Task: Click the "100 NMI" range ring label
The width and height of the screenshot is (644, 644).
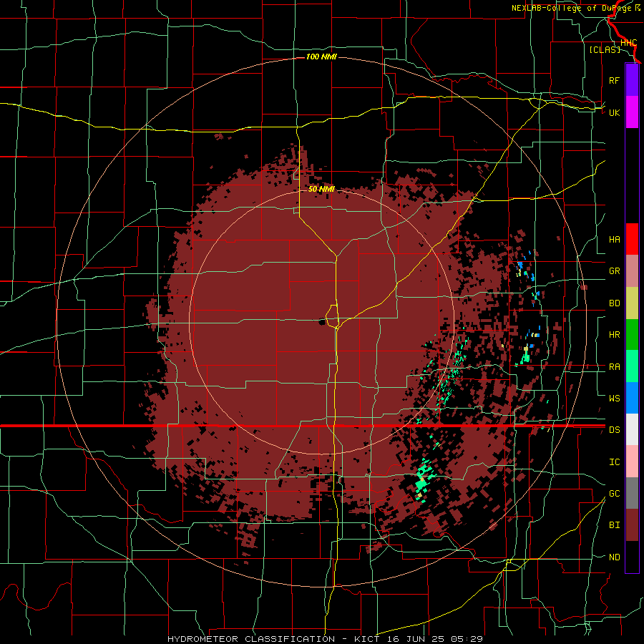Action: click(321, 57)
